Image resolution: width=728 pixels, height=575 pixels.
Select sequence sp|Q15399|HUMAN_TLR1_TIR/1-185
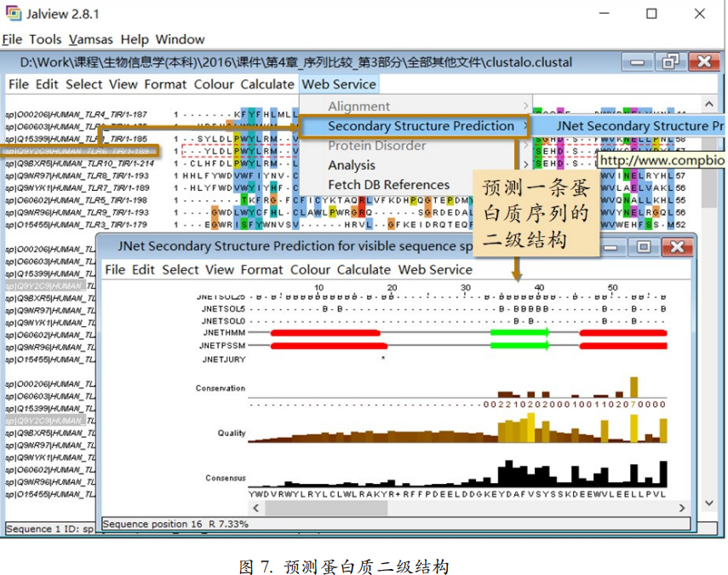76,139
